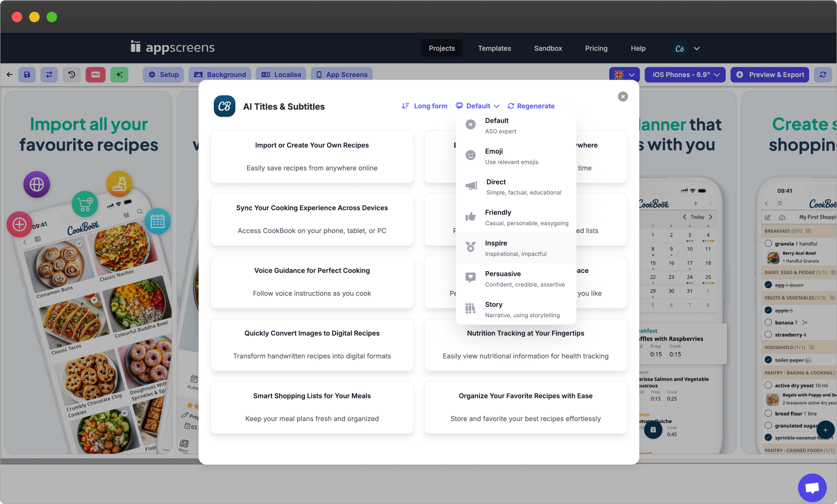This screenshot has width=837, height=504.
Task: Open the history icon in the toolbar
Action: (72, 74)
